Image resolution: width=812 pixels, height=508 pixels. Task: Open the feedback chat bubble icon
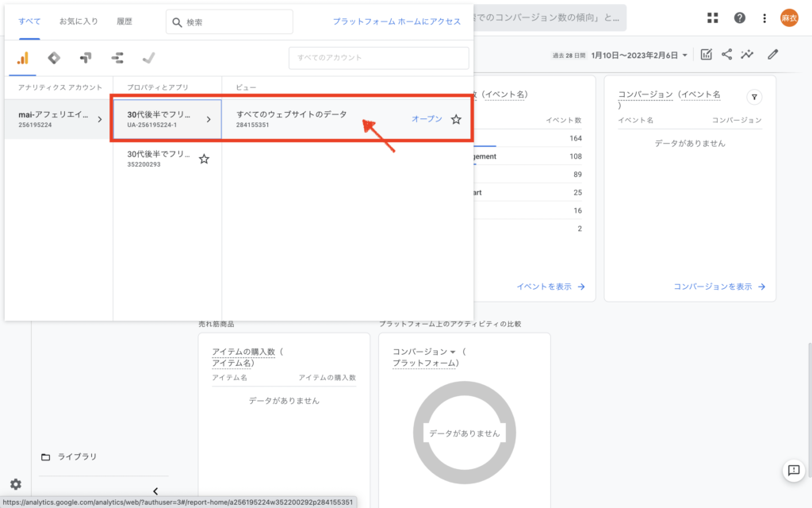793,471
